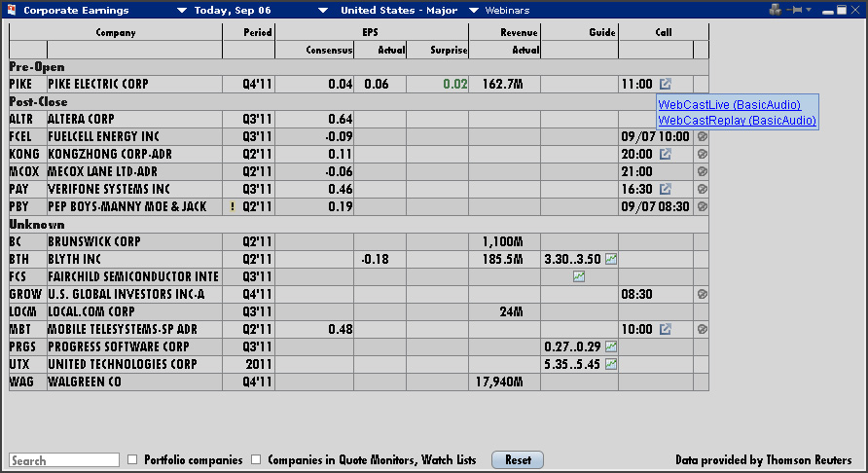The width and height of the screenshot is (868, 473).
Task: Select U.S. GLOBAL INVESTORS INC-A name
Action: pos(127,294)
